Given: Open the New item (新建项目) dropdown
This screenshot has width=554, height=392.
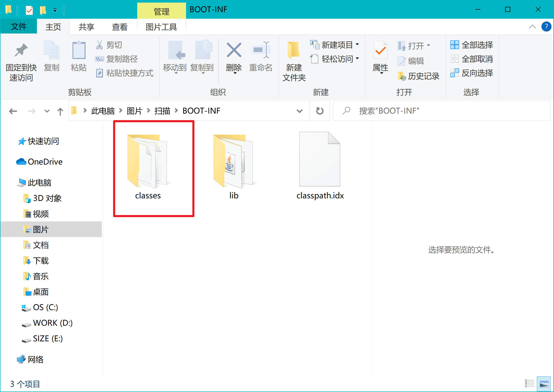Looking at the screenshot, I should [335, 45].
